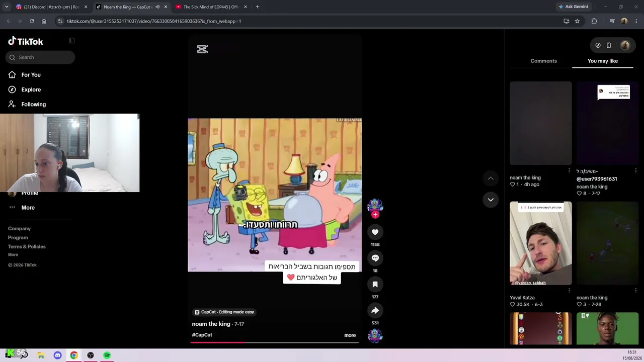Screen dimensions: 644x362
Task: Click the Explore compass icon
Action: [12, 89]
